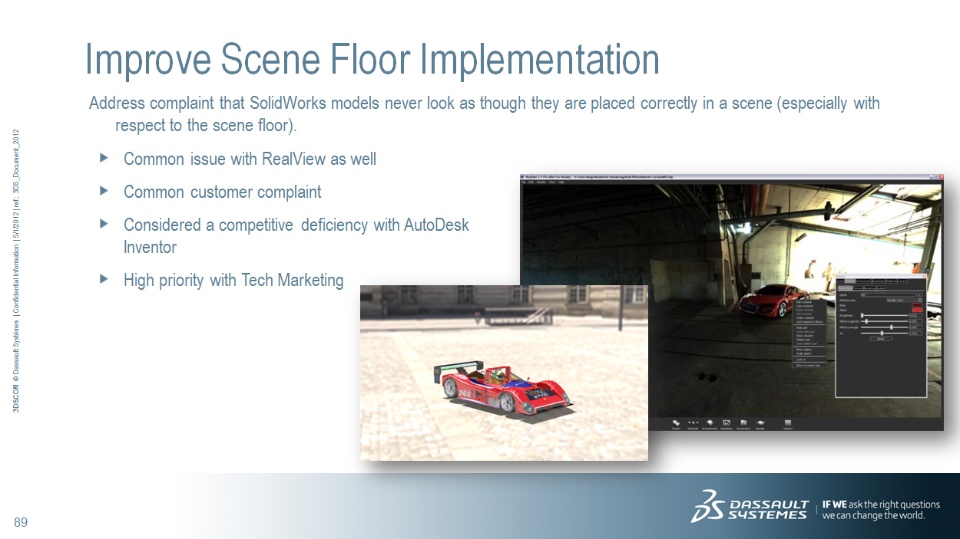
Task: Click the Ior slider handle
Action: (x=882, y=333)
